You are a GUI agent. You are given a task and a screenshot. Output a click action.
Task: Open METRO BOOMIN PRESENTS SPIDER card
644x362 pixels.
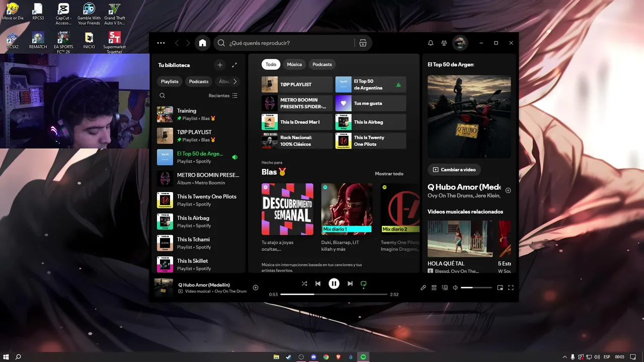(297, 103)
